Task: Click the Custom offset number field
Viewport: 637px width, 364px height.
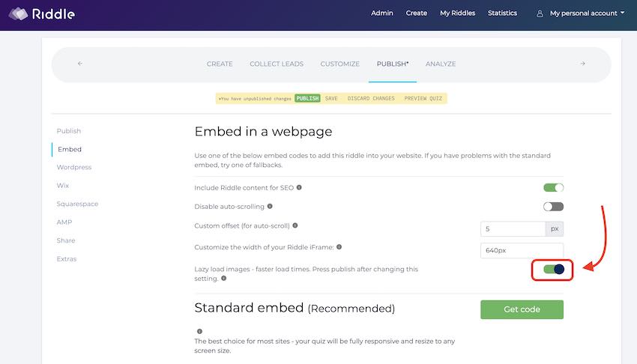Action: (x=513, y=229)
